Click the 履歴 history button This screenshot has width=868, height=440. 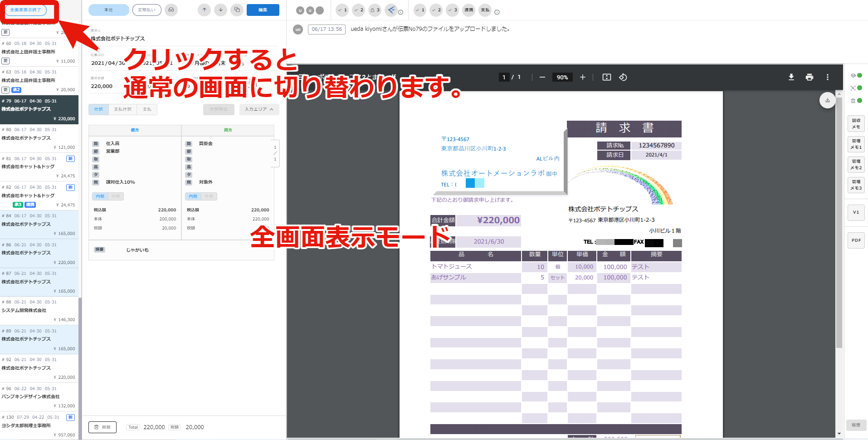click(x=856, y=425)
